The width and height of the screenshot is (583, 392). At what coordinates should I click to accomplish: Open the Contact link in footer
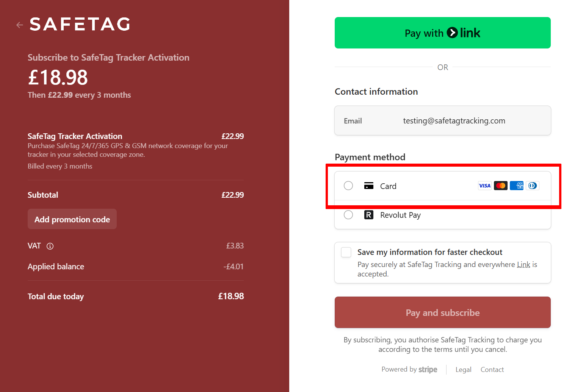coord(492,370)
